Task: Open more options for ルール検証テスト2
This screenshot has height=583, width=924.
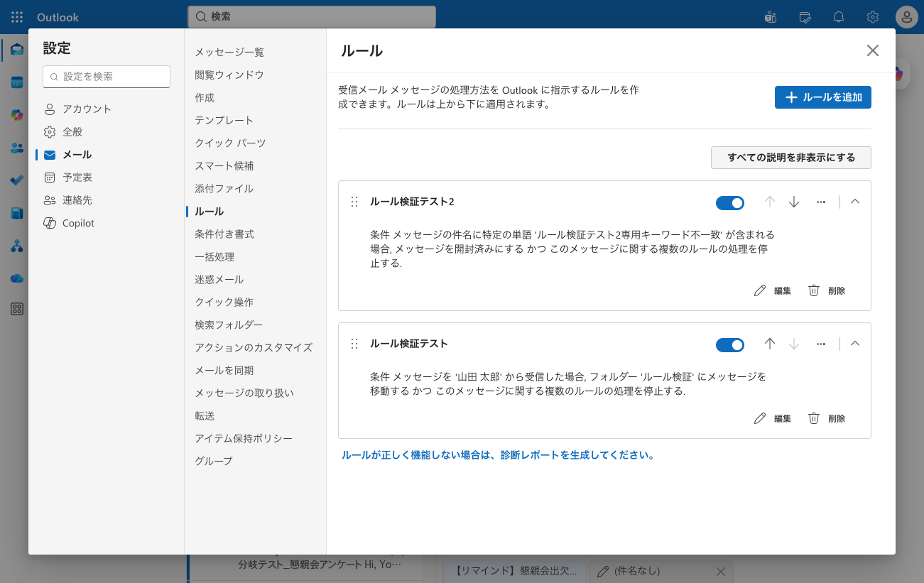Action: (x=821, y=202)
